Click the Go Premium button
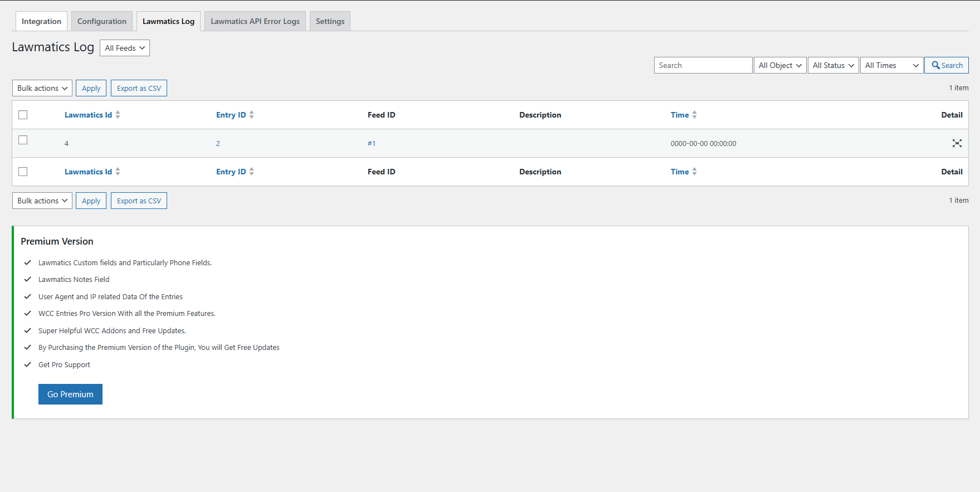This screenshot has height=492, width=980. (x=70, y=394)
